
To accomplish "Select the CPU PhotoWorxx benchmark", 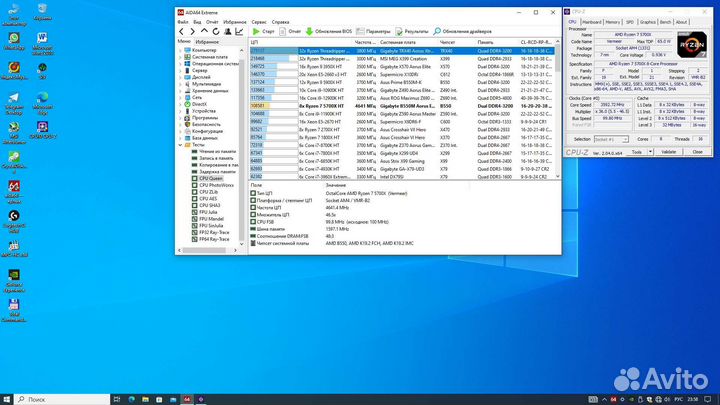I will coord(216,185).
